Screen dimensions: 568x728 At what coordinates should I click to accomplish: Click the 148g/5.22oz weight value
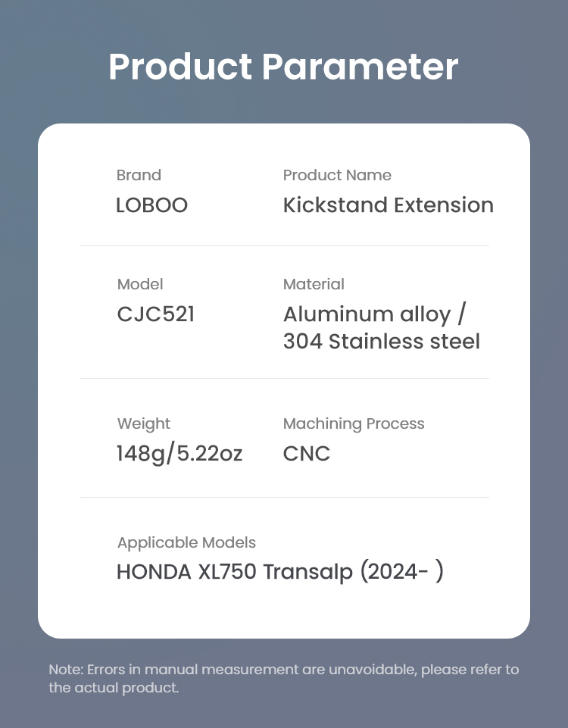click(x=179, y=454)
